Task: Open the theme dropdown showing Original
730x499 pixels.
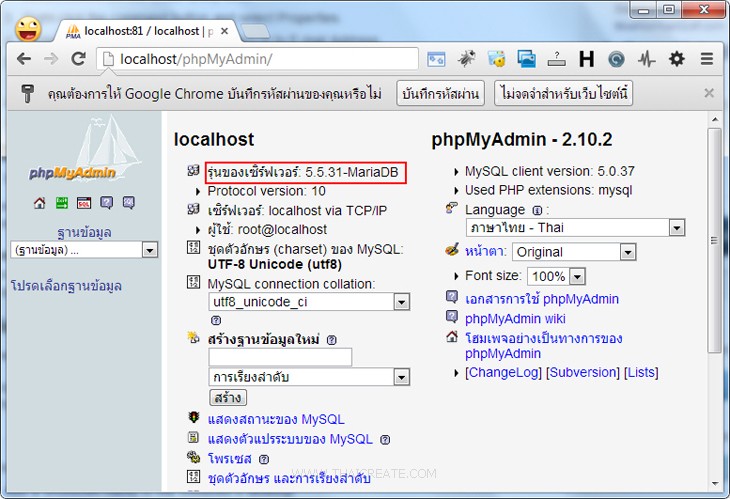Action: pos(574,252)
